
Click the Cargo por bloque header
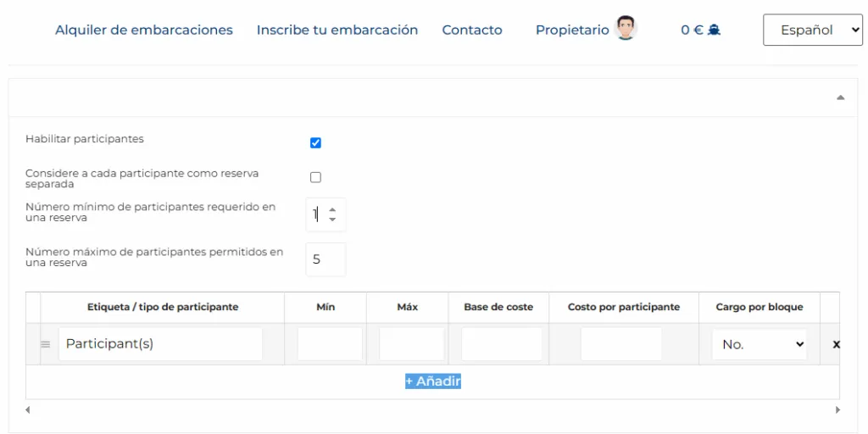759,307
